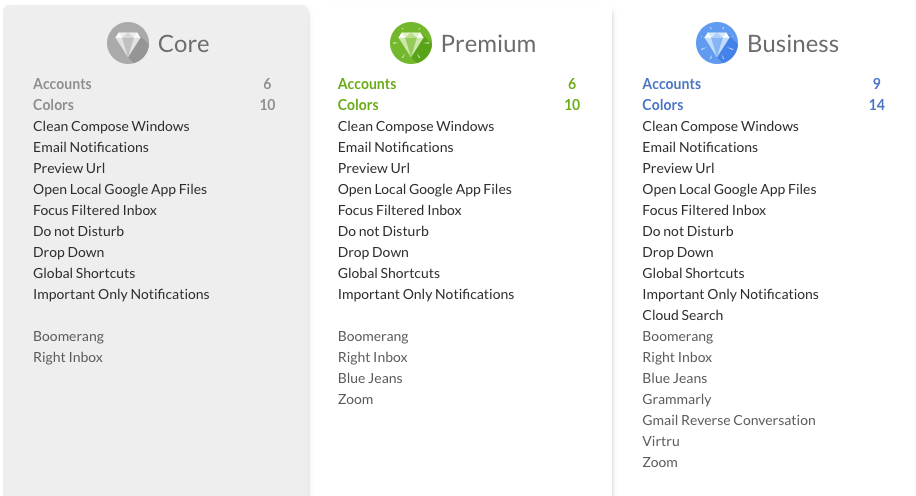Click Accounts label in Business plan
916x496 pixels.
[x=672, y=84]
